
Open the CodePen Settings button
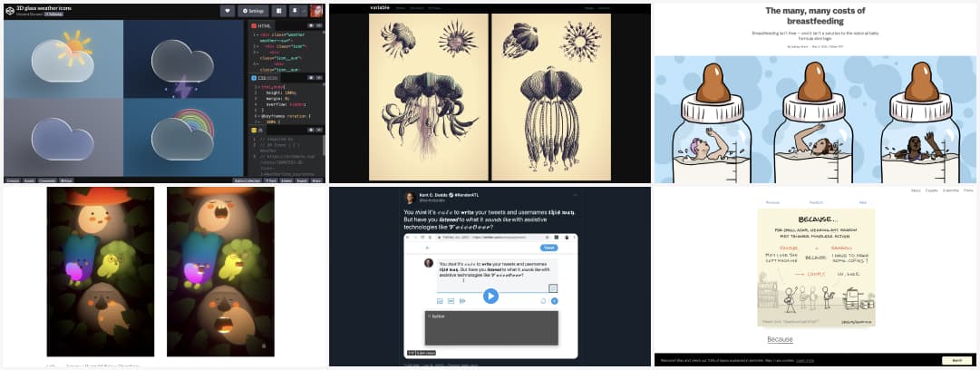(252, 11)
